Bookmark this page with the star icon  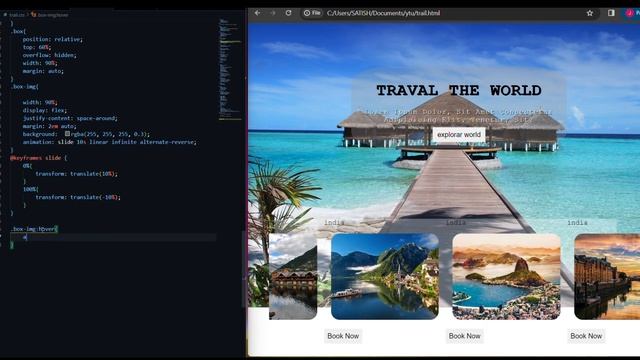click(x=589, y=13)
